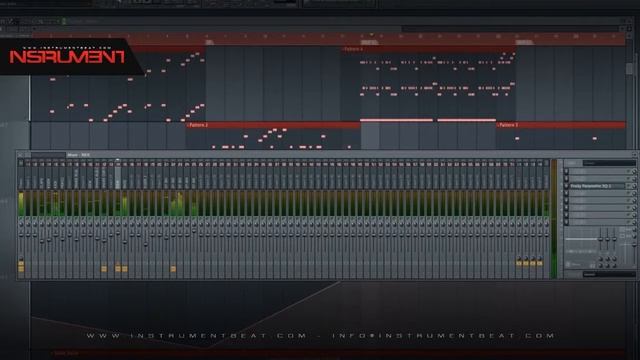Toggle the master track mute LED

coord(21,218)
